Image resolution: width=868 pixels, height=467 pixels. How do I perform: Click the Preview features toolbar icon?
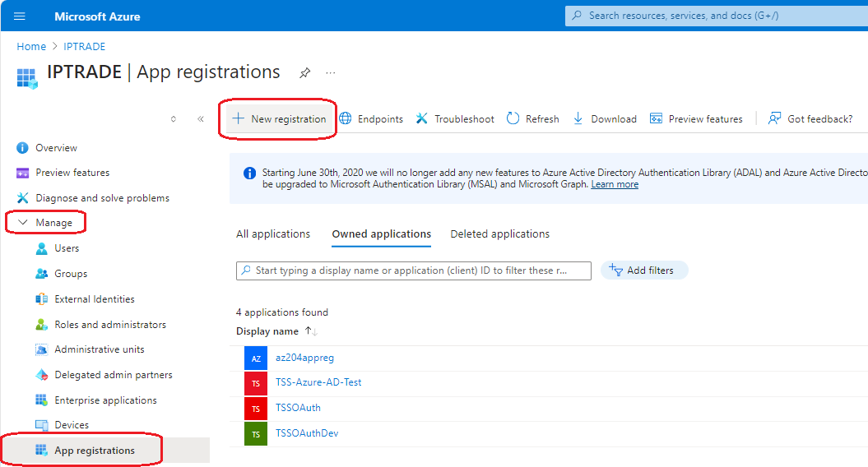point(656,118)
